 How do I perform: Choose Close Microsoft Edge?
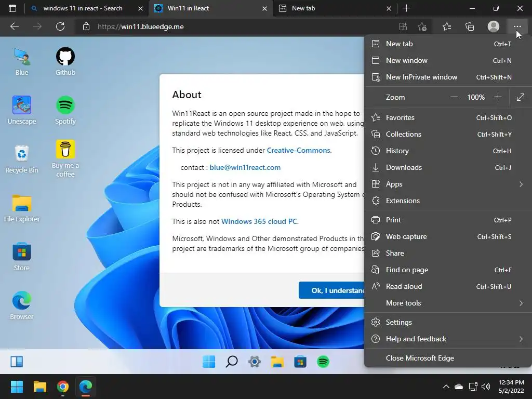tap(448, 358)
